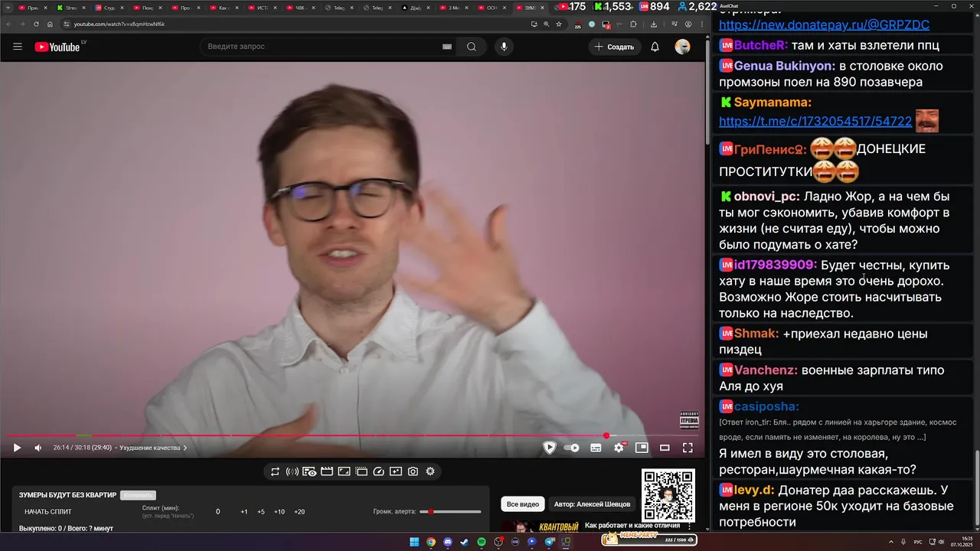
Task: Switch to the Stream browser tab
Action: 70,8
